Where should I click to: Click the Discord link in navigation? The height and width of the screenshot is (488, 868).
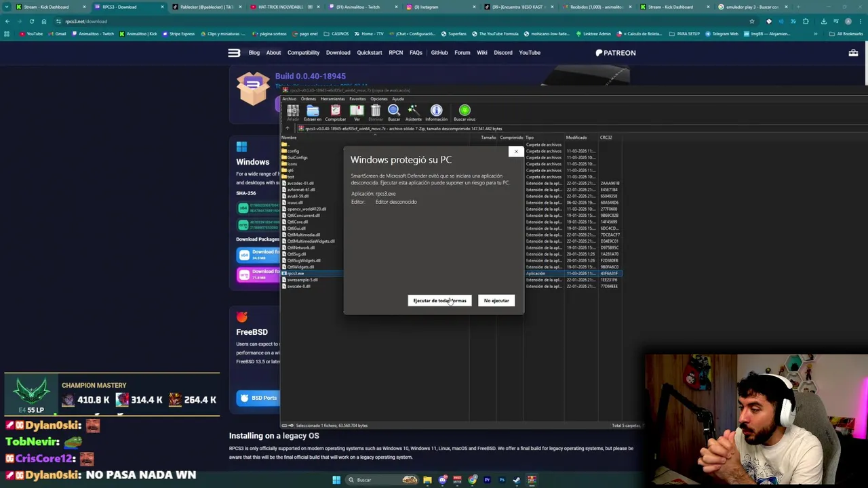coord(503,53)
